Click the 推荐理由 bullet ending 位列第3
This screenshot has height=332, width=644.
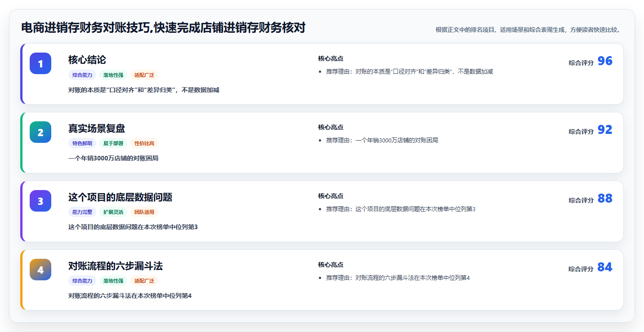tap(401, 209)
